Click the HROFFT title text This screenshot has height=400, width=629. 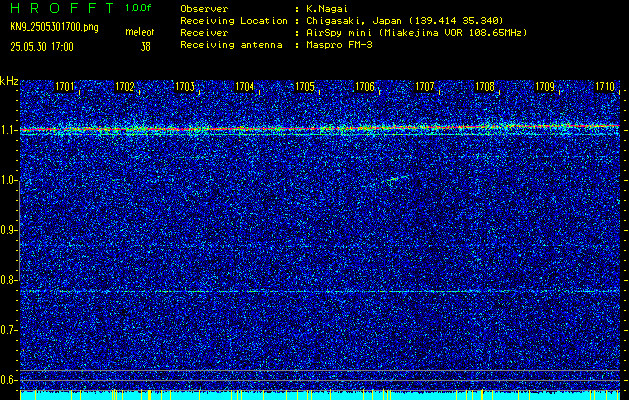click(62, 8)
